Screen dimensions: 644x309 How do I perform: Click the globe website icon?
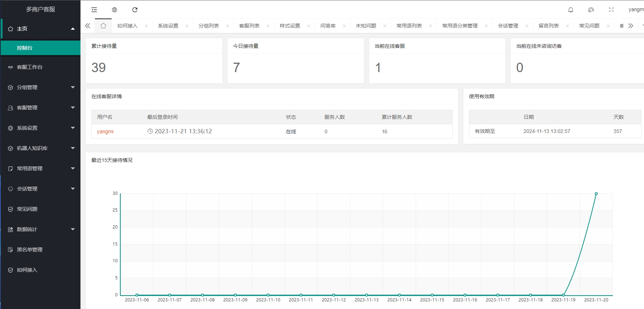pyautogui.click(x=115, y=10)
